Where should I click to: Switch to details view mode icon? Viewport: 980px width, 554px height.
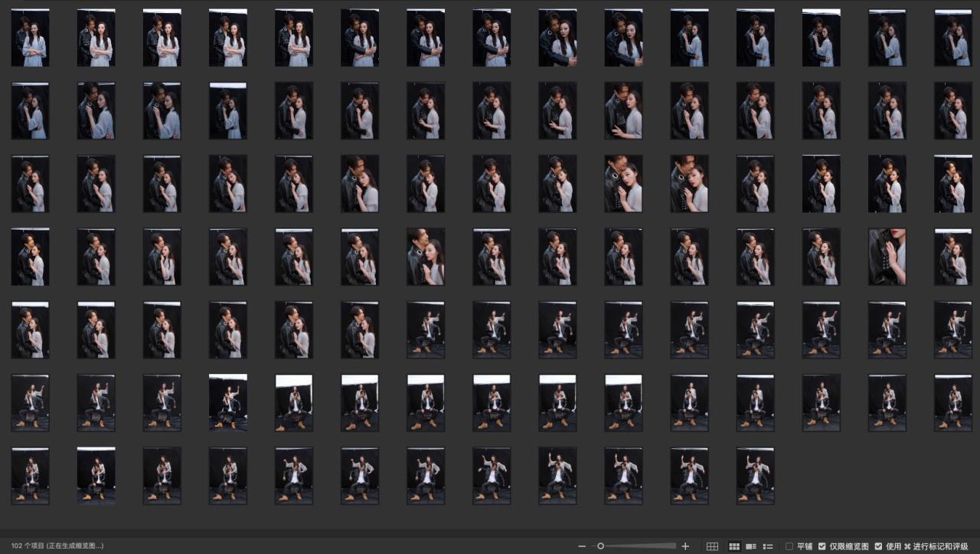pyautogui.click(x=751, y=546)
